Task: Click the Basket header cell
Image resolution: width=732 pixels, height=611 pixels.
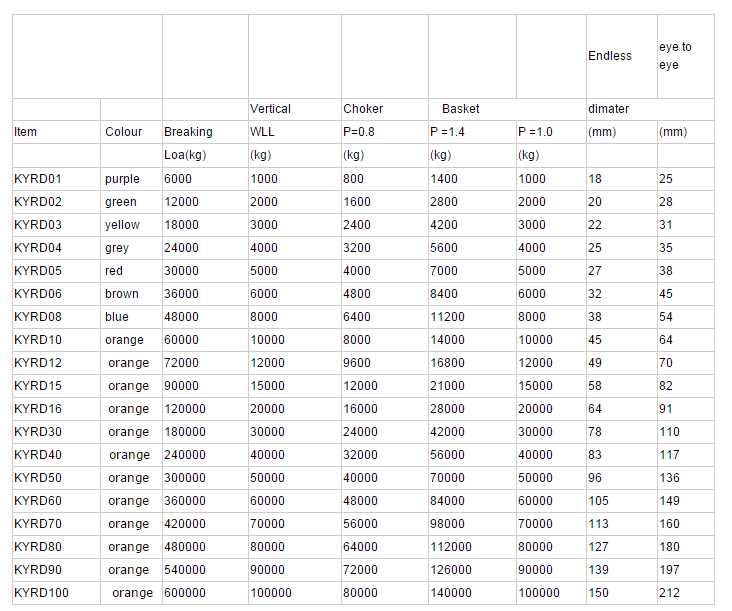Action: (x=461, y=109)
